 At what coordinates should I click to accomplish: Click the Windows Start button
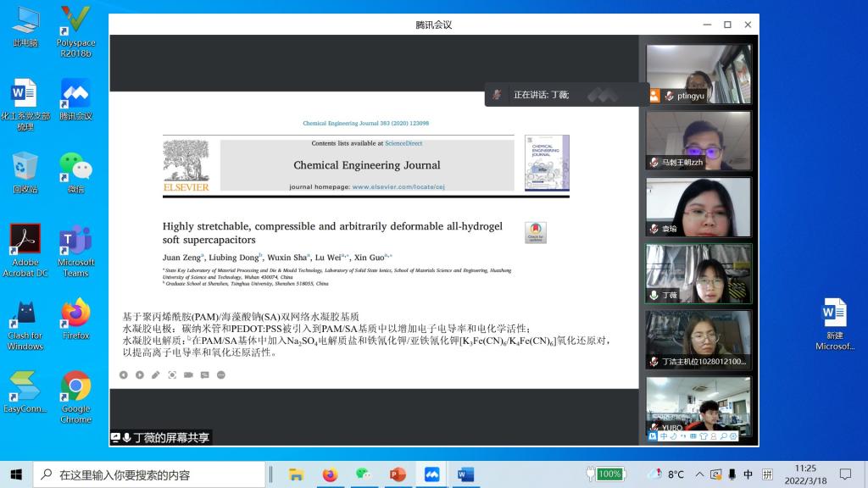point(16,474)
